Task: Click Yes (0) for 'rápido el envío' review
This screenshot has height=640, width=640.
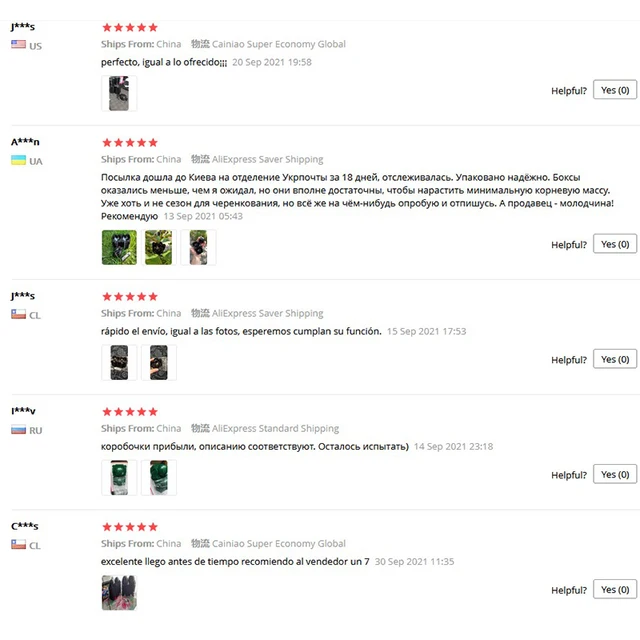Action: pyautogui.click(x=615, y=359)
